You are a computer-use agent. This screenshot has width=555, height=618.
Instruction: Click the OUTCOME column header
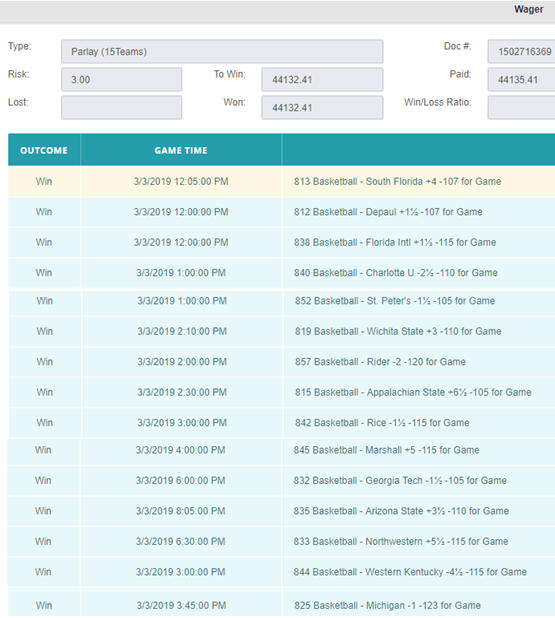(x=44, y=150)
